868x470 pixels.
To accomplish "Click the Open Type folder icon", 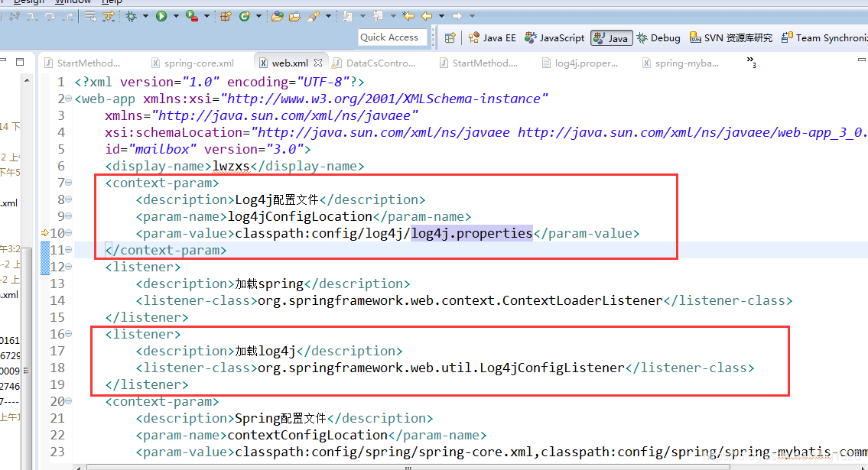I will coord(278,16).
